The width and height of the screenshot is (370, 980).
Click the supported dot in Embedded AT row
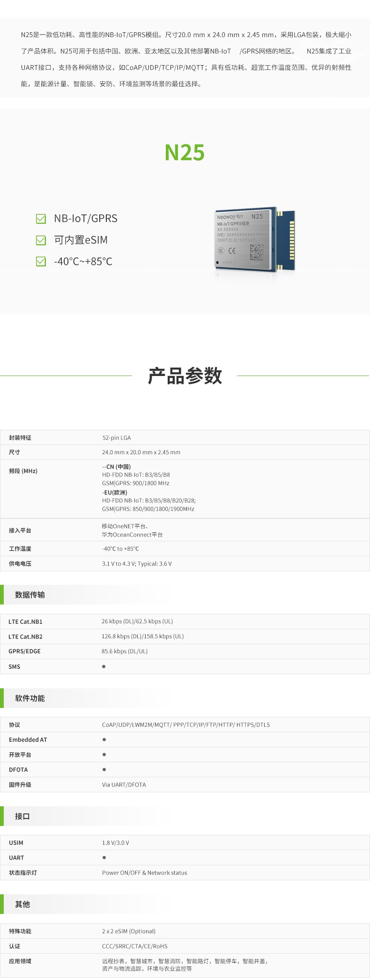(x=104, y=740)
